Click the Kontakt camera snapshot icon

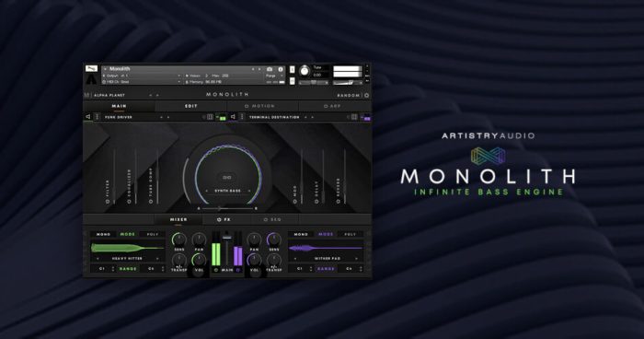(x=270, y=69)
